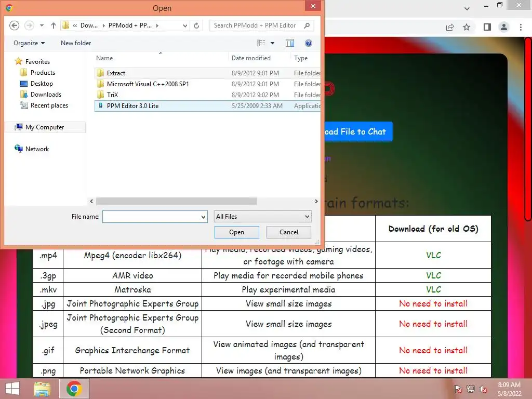532x399 pixels.
Task: Go up one folder level
Action: [x=54, y=25]
